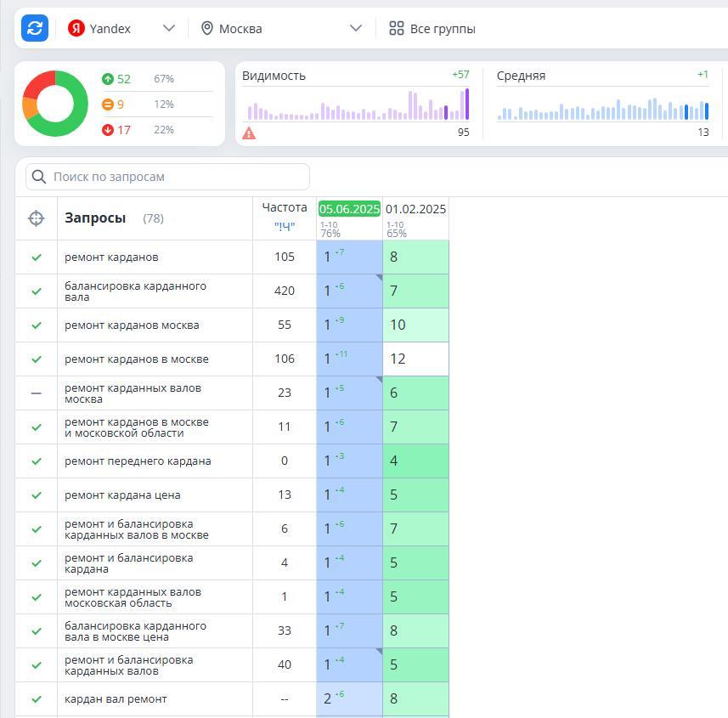This screenshot has width=728, height=718.
Task: Click the corner marker in ремонт карданных валов москва position cell
Action: click(380, 380)
